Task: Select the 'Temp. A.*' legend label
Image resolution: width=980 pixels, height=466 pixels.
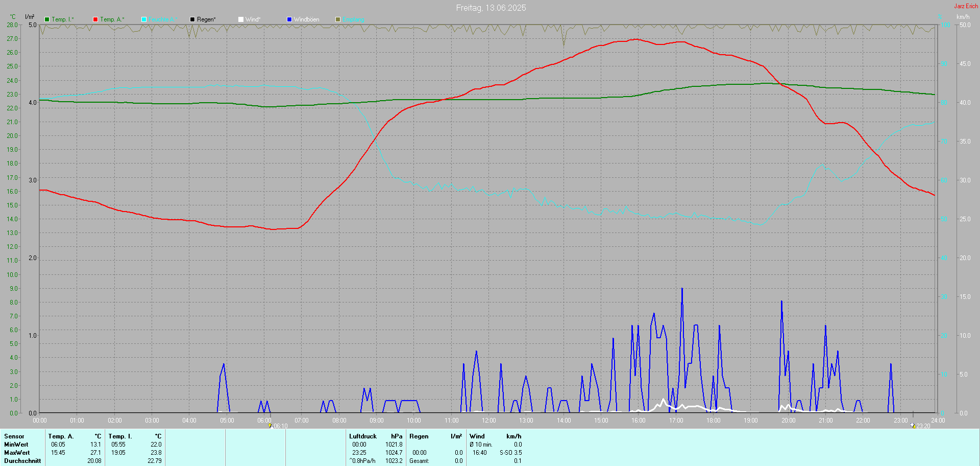Action: (x=112, y=19)
